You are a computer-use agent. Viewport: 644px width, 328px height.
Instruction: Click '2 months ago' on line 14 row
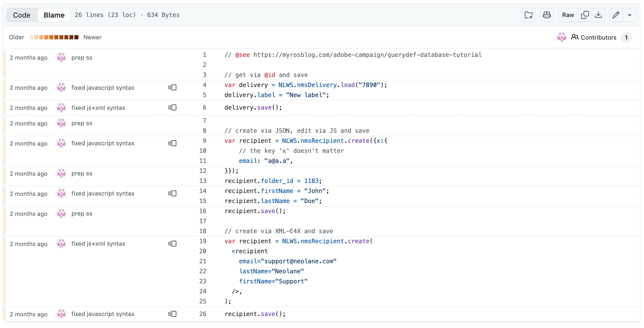[x=29, y=194]
